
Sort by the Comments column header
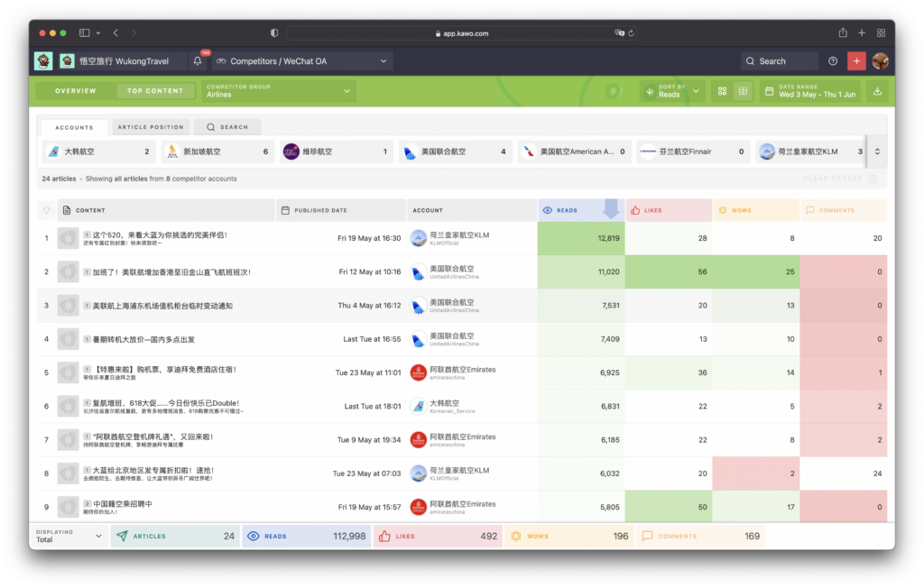(x=844, y=210)
